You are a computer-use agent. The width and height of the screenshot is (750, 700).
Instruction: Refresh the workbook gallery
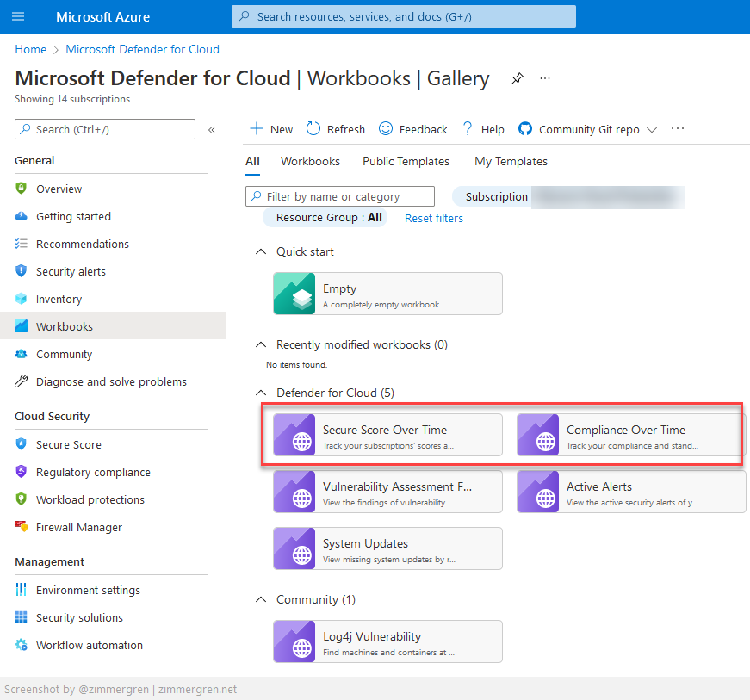point(335,128)
